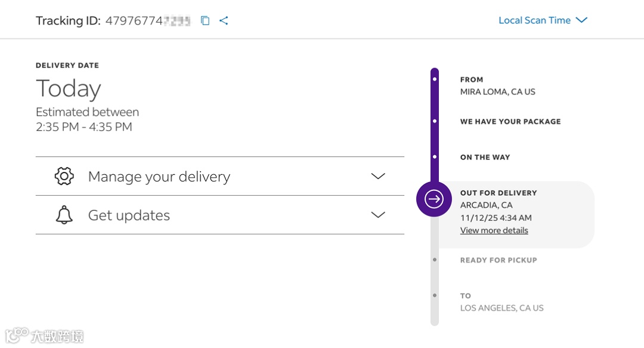The width and height of the screenshot is (644, 348).
Task: Click the Out For Delivery status label
Action: point(499,193)
